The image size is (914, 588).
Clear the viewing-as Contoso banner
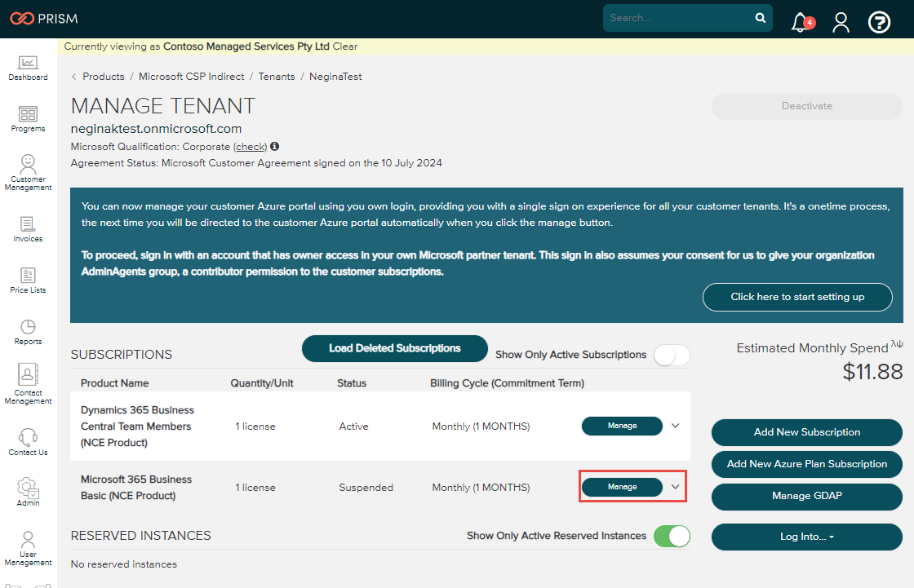coord(345,46)
